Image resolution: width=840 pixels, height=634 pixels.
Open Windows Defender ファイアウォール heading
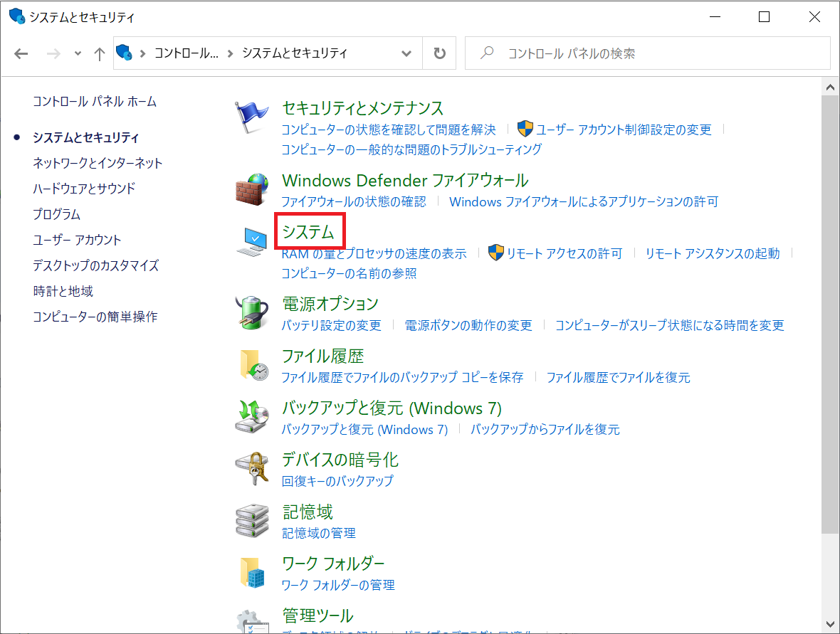pyautogui.click(x=405, y=181)
